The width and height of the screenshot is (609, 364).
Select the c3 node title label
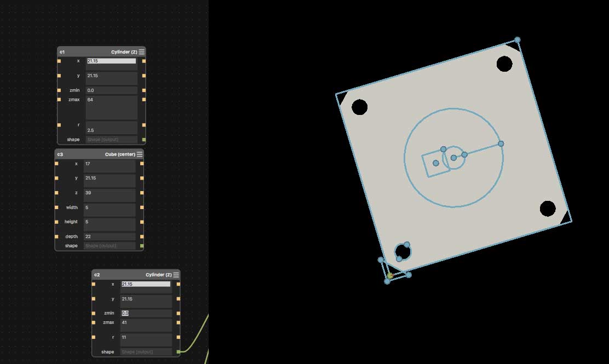coord(60,154)
